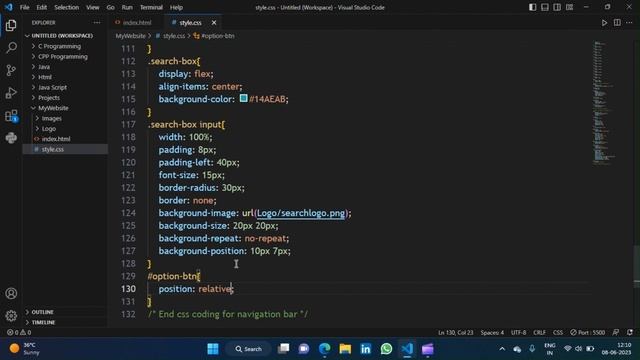
Task: Open editor More Actions ellipsis
Action: coord(629,22)
